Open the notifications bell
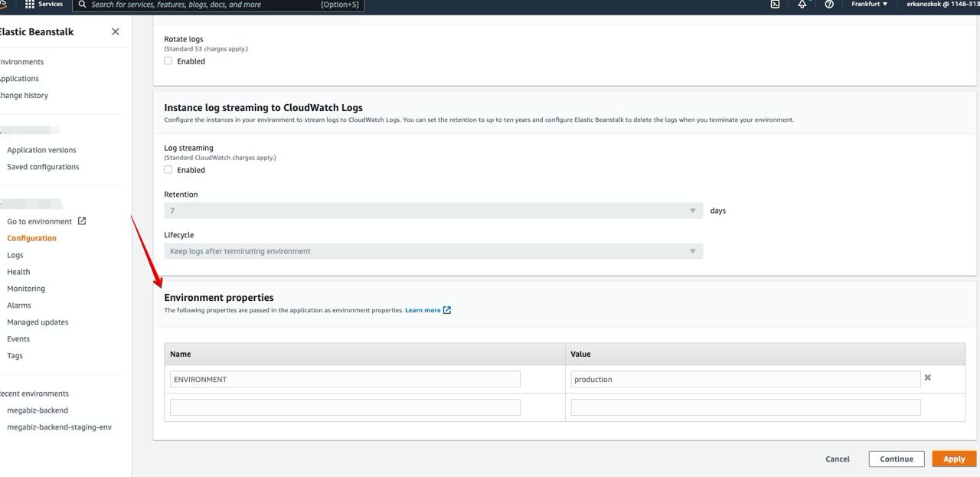Screen dimensions: 980x477 coord(802,4)
